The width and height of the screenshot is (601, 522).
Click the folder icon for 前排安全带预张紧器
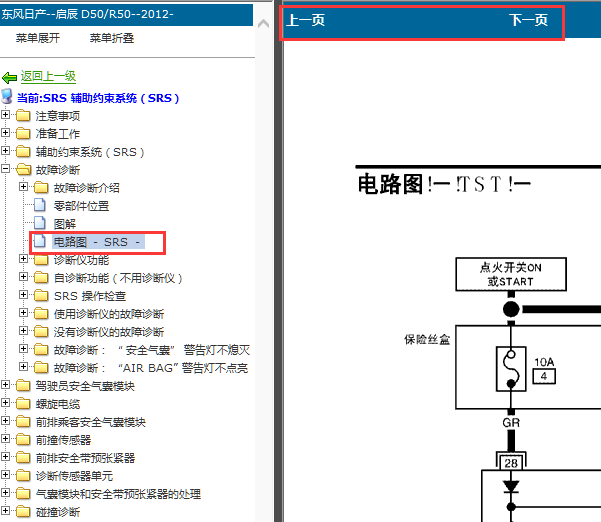pyautogui.click(x=23, y=458)
